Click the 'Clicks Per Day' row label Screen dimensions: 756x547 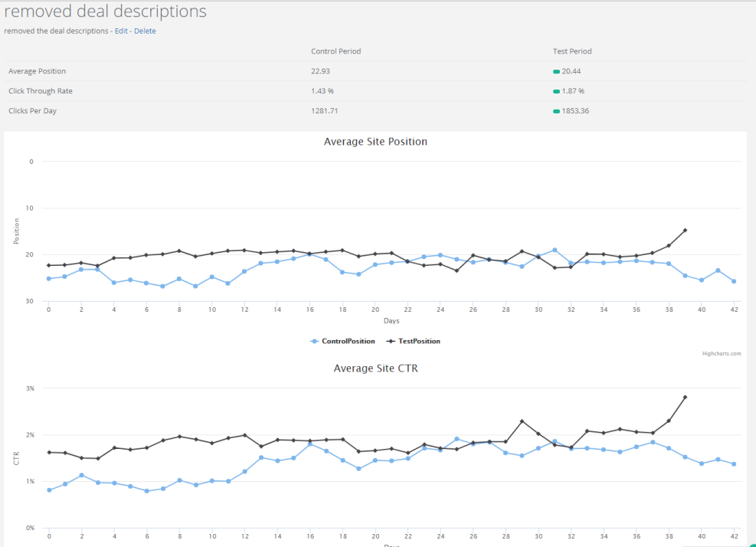(32, 111)
